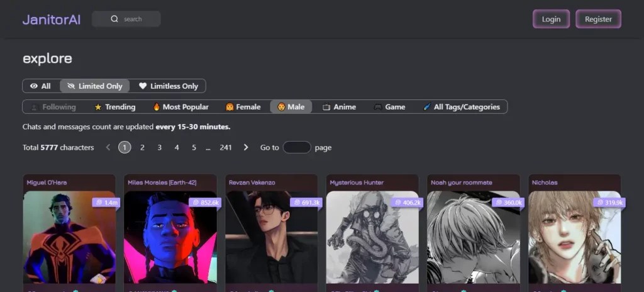Click the Login button
Screen dimensions: 644x292
coord(551,19)
